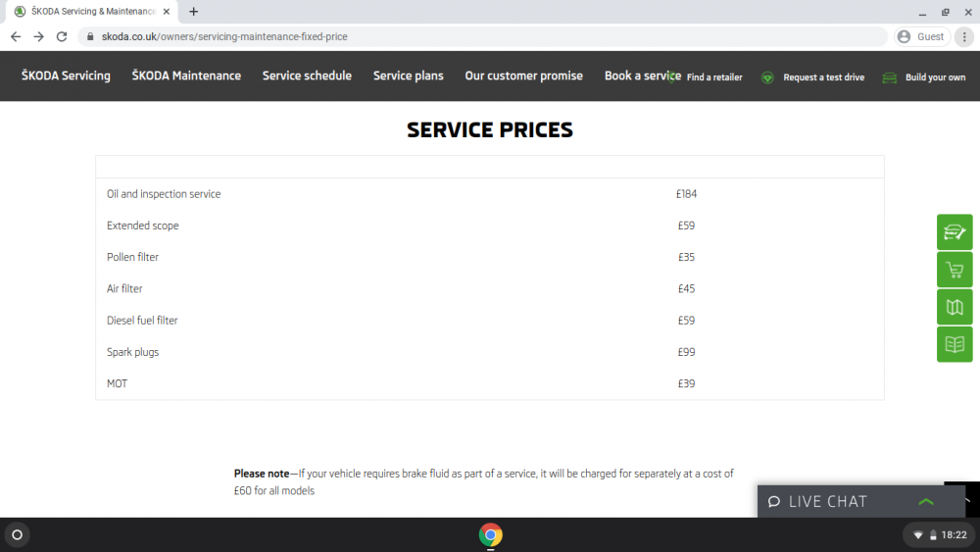Click the Diesel fuel filter row label
This screenshot has height=552, width=980.
(x=142, y=321)
